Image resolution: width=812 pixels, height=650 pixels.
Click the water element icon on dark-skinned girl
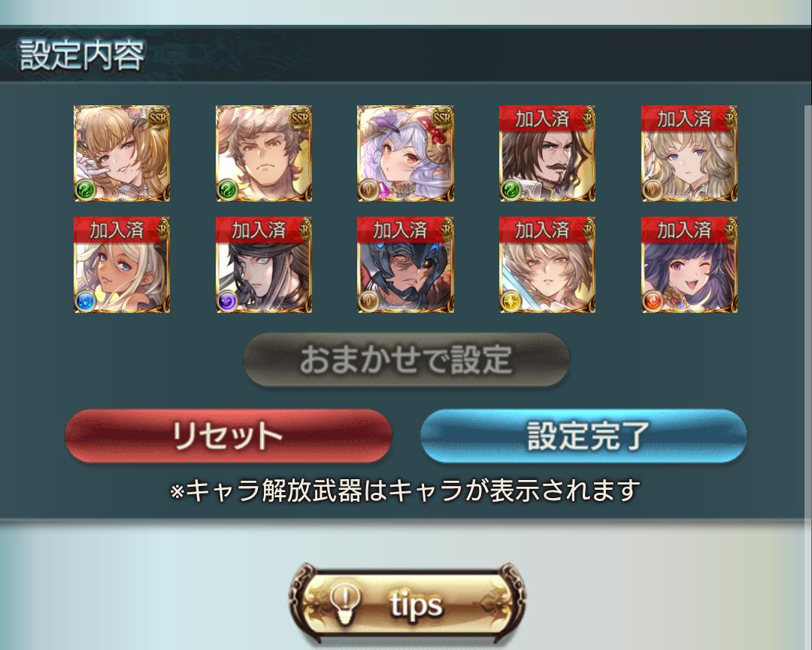point(86,301)
